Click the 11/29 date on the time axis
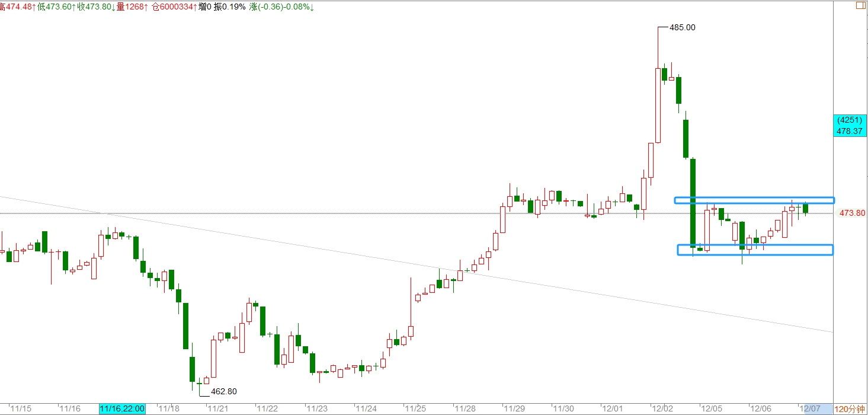Viewport: 868px width, 415px height. point(514,408)
